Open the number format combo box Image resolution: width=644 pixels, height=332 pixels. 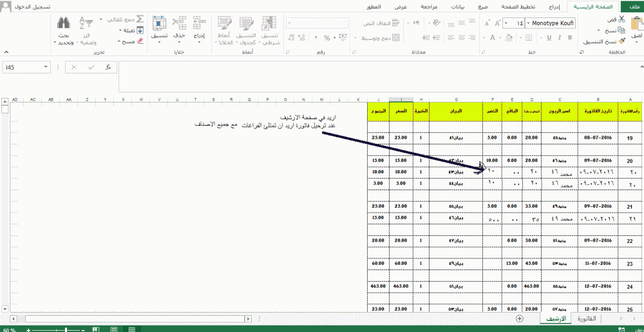[317, 23]
